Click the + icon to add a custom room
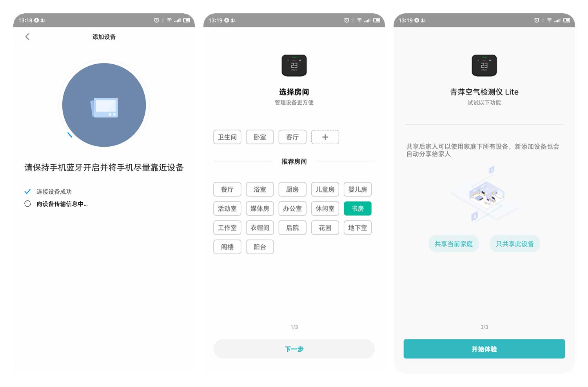 pos(325,137)
